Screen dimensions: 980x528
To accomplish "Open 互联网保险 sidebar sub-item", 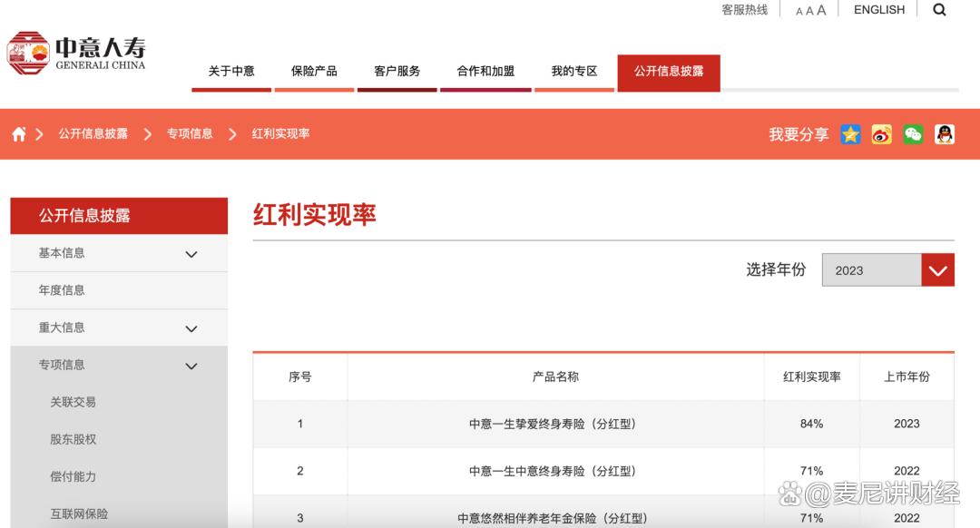I will tap(79, 513).
